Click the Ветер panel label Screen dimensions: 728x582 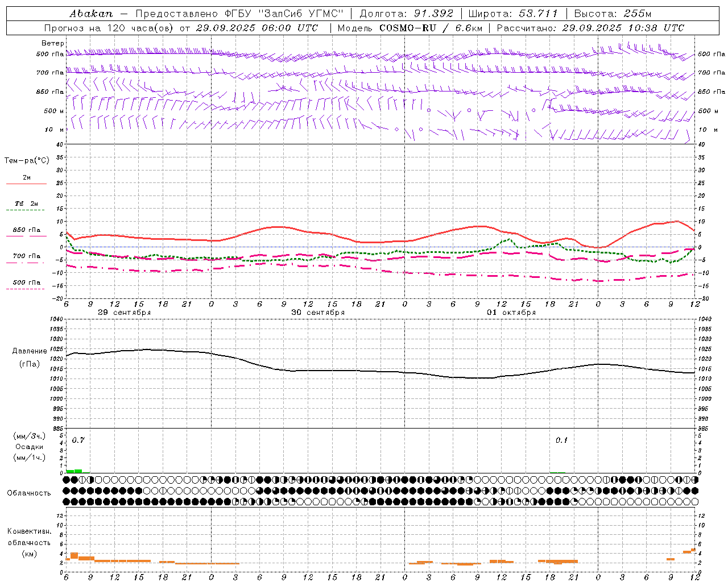click(53, 43)
